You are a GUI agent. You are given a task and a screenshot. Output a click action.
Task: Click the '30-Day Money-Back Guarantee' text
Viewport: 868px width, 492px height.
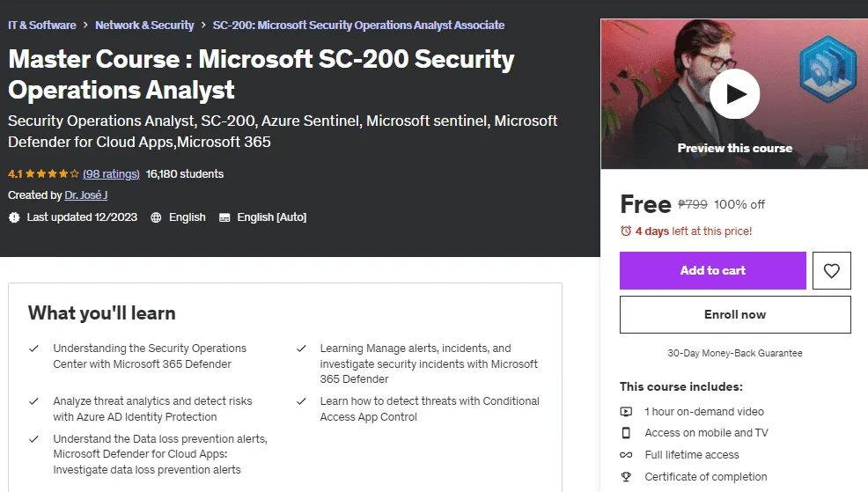tap(734, 353)
